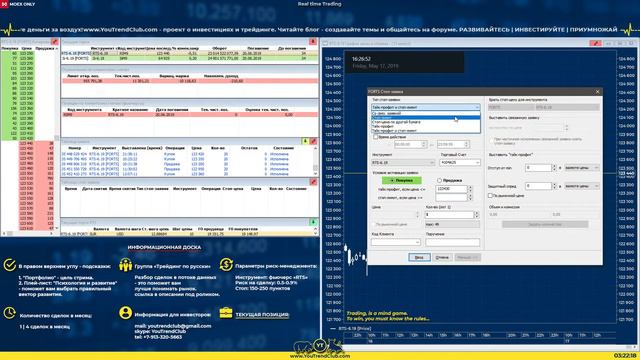Click the 'Меньше <<' button
This screenshot has width=640, height=360.
[x=467, y=257]
